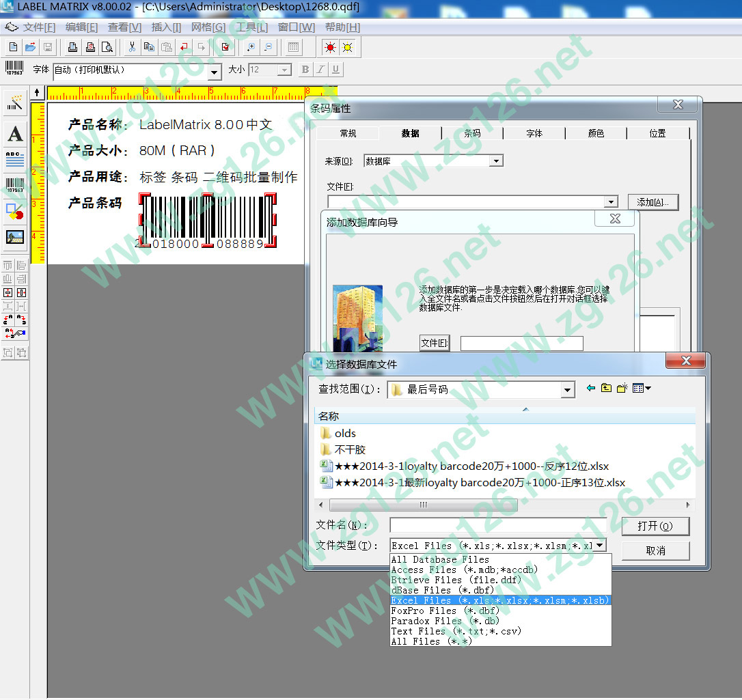
Task: Select the Text 'A' tool
Action: click(14, 134)
